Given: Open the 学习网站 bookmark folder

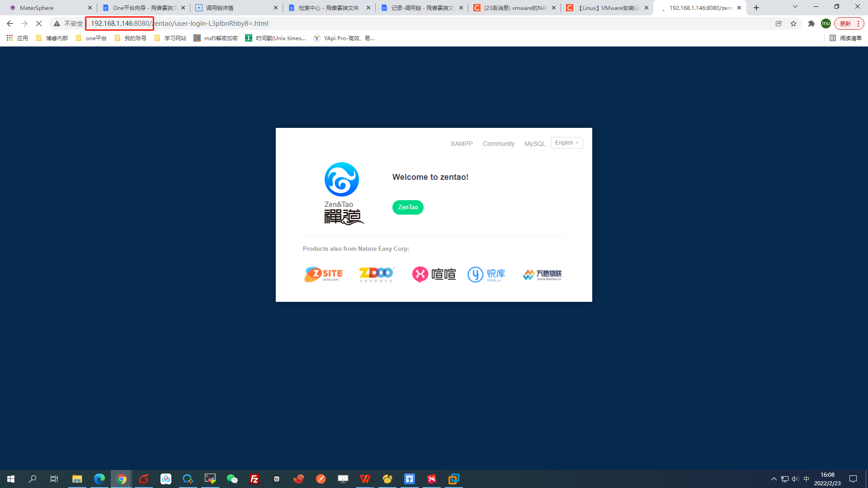Looking at the screenshot, I should click(170, 38).
